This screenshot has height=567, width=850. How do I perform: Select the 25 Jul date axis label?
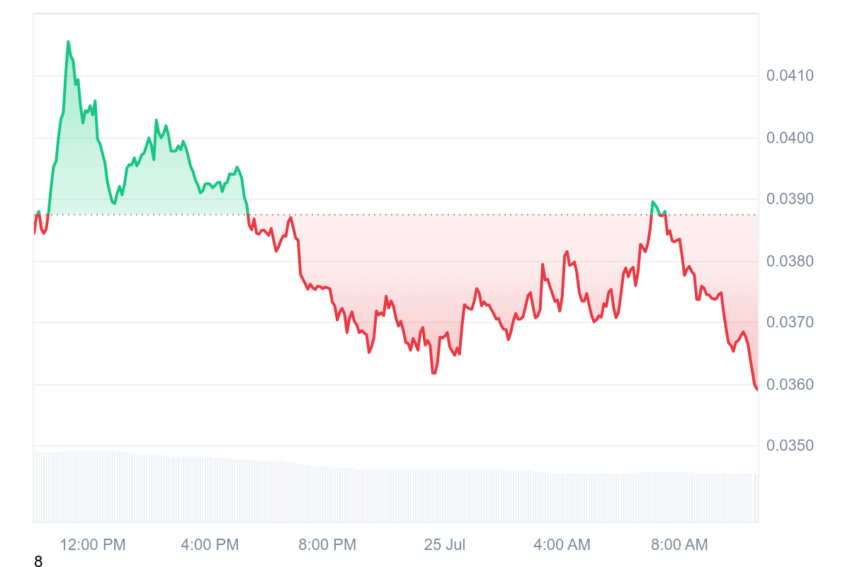pos(445,544)
